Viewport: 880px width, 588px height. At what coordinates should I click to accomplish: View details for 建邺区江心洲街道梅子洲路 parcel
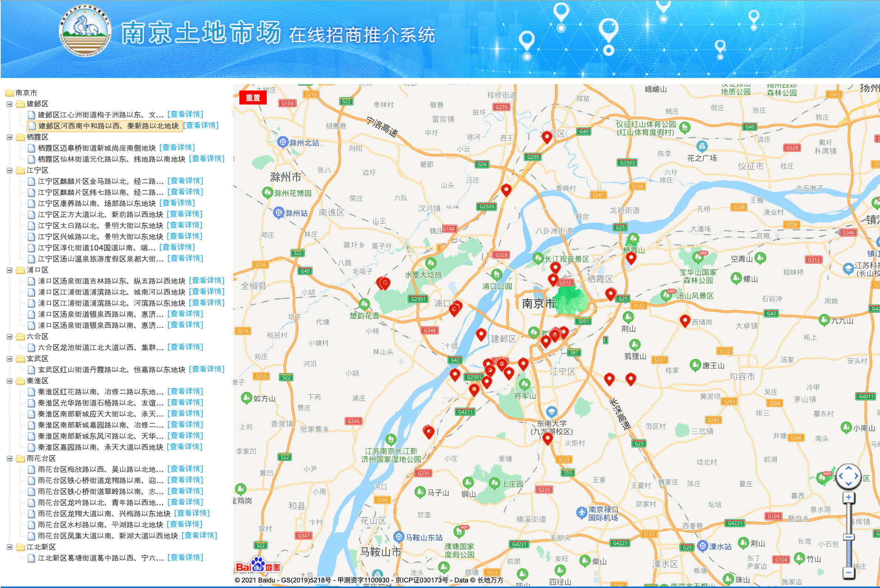pos(185,114)
